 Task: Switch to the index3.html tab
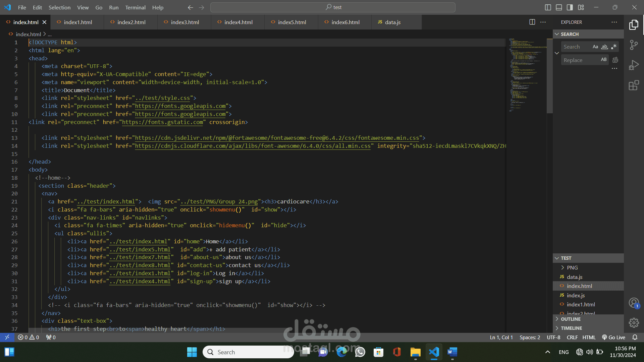click(x=184, y=22)
